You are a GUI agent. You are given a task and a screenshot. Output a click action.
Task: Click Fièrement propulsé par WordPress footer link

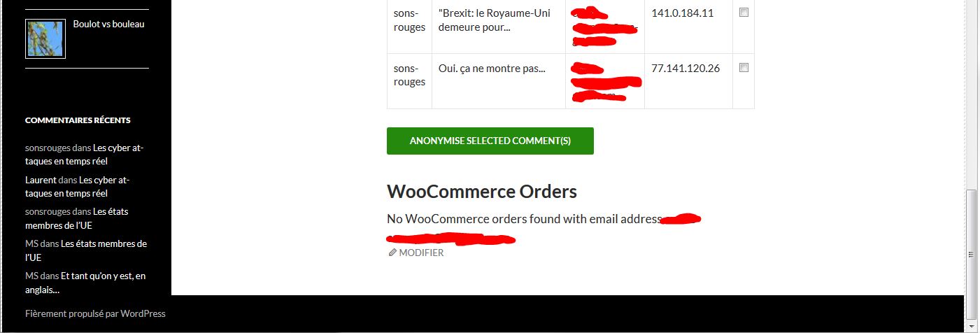point(95,313)
